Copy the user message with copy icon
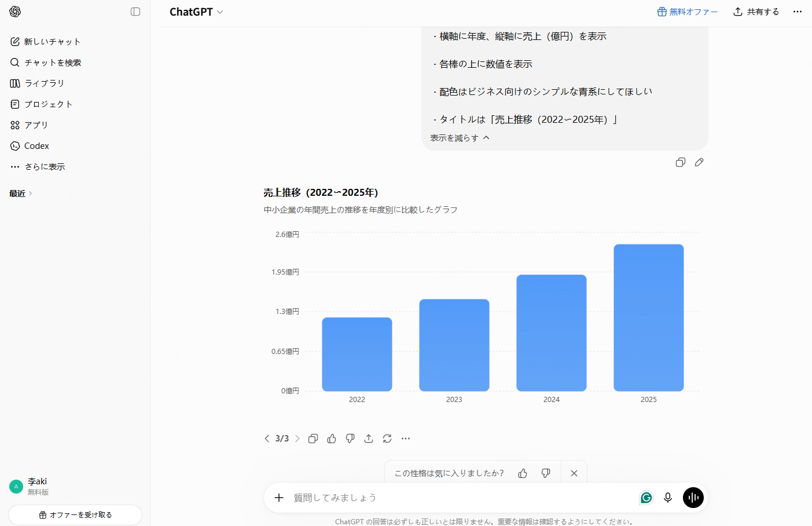The image size is (812, 526). click(681, 162)
